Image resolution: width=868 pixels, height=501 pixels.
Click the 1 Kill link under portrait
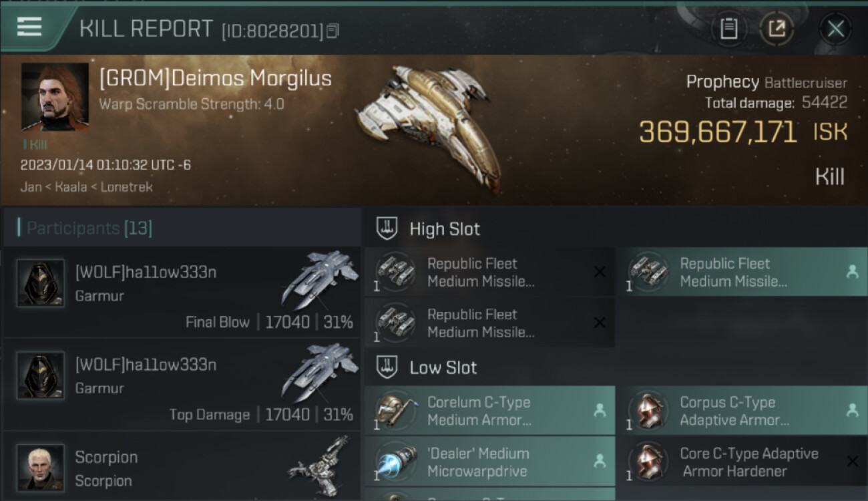tap(35, 144)
